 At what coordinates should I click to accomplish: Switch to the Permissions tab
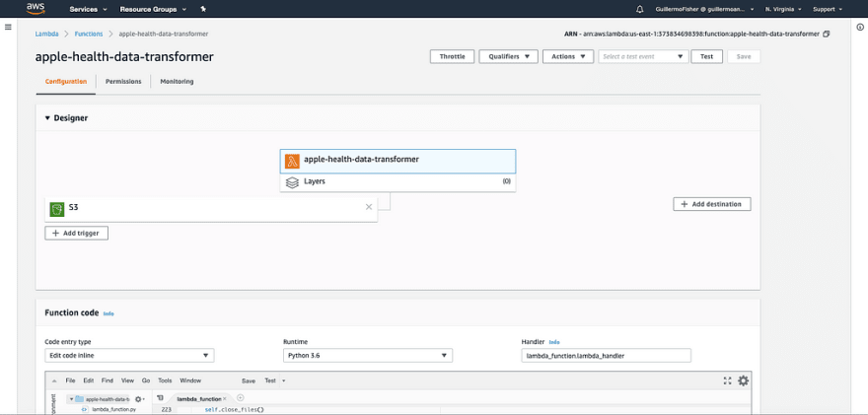(x=123, y=82)
